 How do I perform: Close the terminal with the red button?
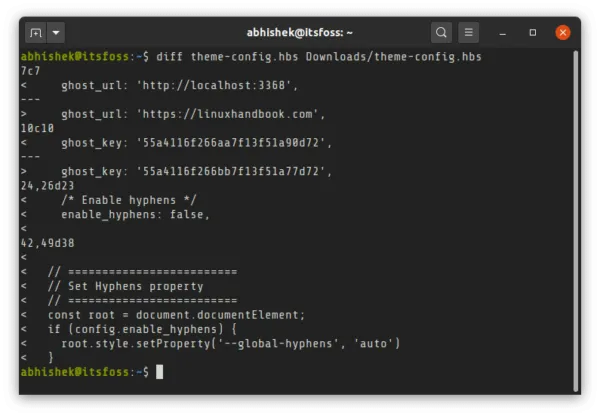click(563, 32)
